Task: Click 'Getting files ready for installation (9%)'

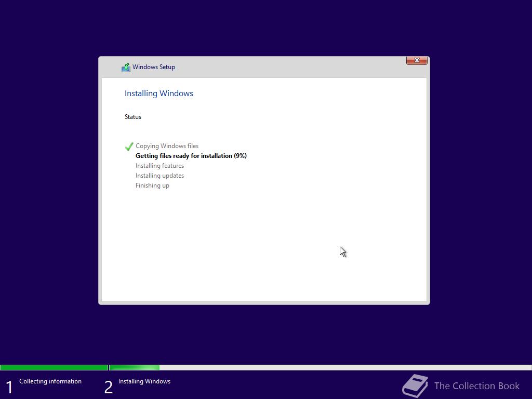Action: pyautogui.click(x=191, y=156)
